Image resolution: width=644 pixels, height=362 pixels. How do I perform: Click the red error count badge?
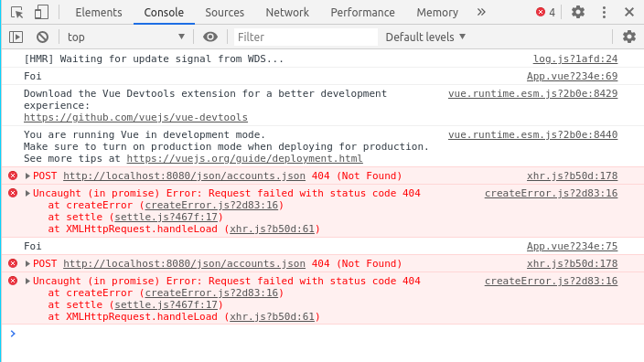(545, 12)
